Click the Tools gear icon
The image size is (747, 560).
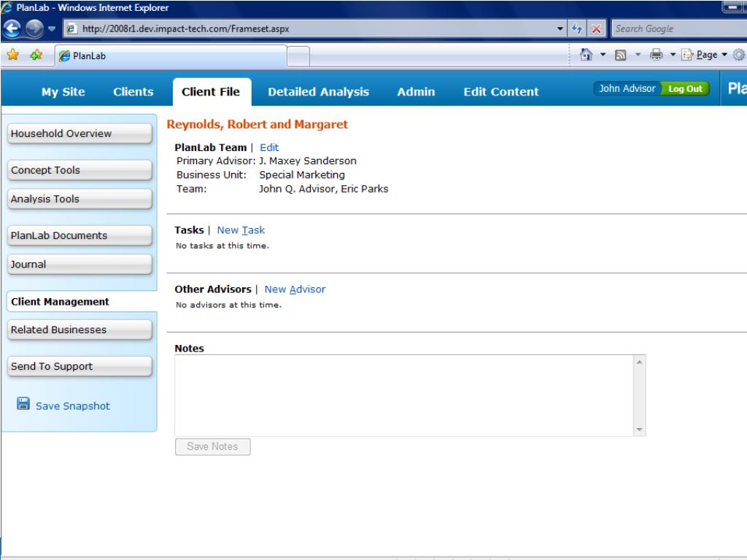(739, 55)
